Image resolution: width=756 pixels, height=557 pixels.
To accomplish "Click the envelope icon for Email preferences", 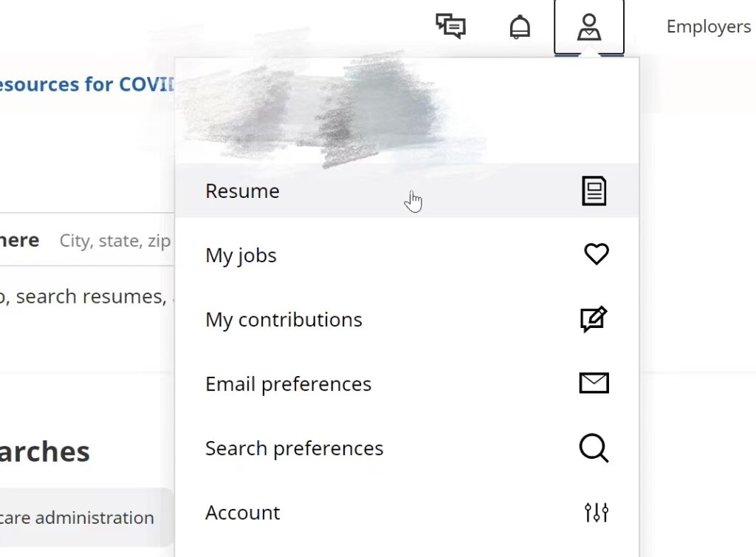I will click(x=595, y=383).
